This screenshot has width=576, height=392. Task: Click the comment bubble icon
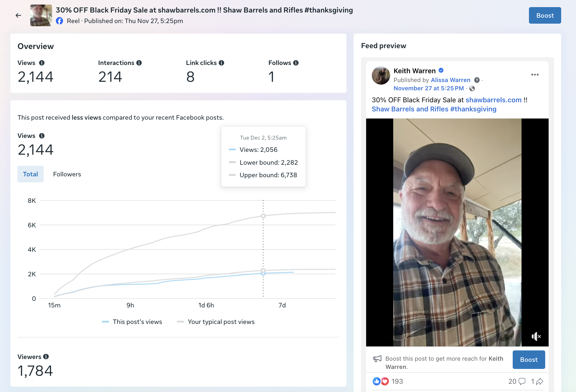click(522, 381)
